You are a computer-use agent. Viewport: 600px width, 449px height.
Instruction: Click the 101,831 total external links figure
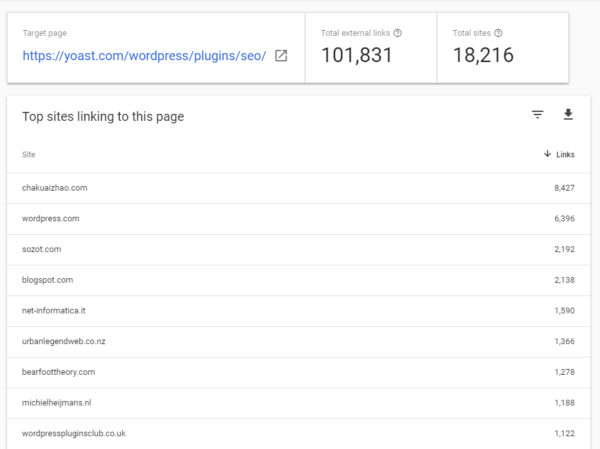pyautogui.click(x=357, y=56)
